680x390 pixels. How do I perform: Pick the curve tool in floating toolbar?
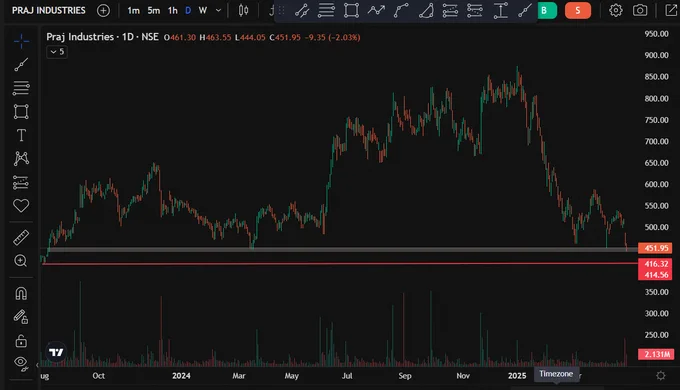click(401, 10)
